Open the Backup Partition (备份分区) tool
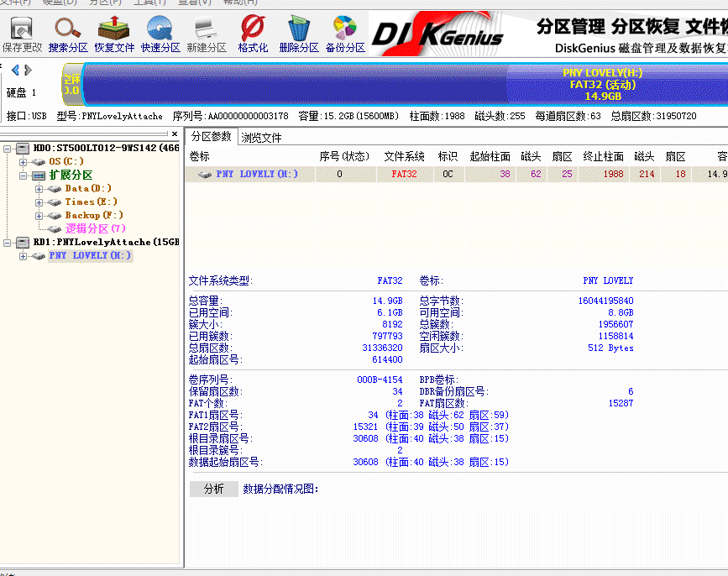 [x=345, y=34]
